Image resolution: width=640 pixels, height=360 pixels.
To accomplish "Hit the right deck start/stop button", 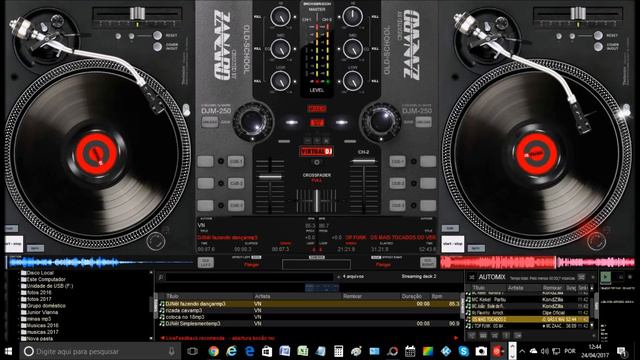I will point(453,244).
